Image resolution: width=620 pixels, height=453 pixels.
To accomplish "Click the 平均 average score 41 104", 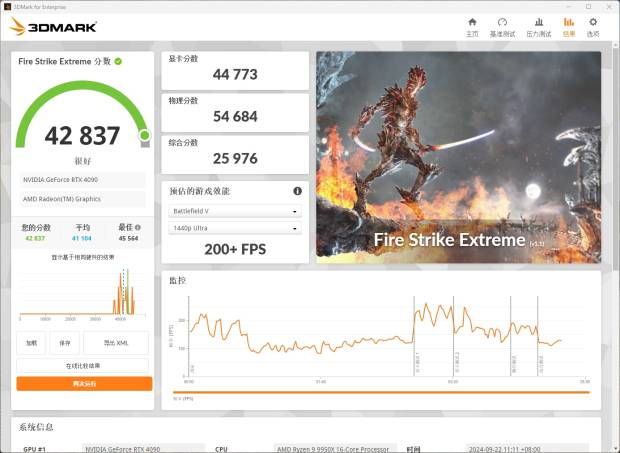I will pyautogui.click(x=82, y=238).
